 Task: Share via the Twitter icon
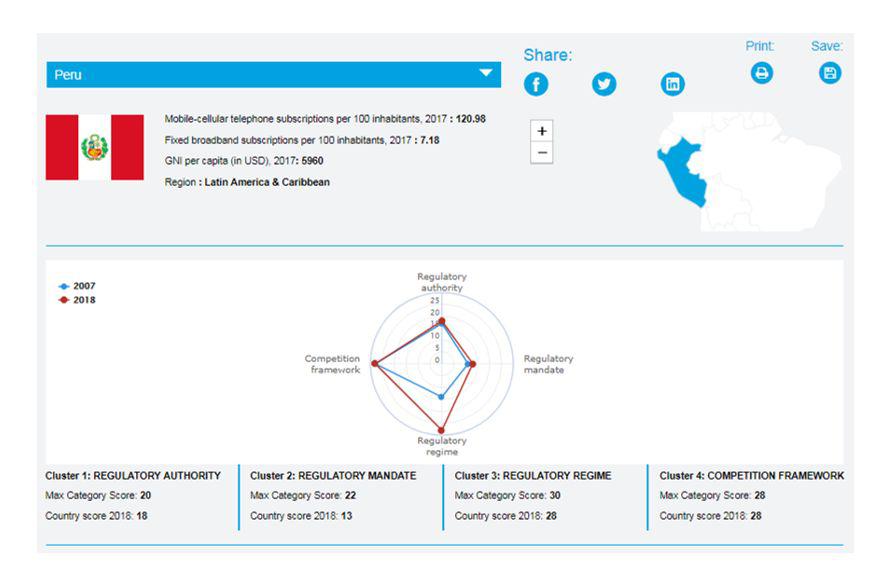pos(604,85)
